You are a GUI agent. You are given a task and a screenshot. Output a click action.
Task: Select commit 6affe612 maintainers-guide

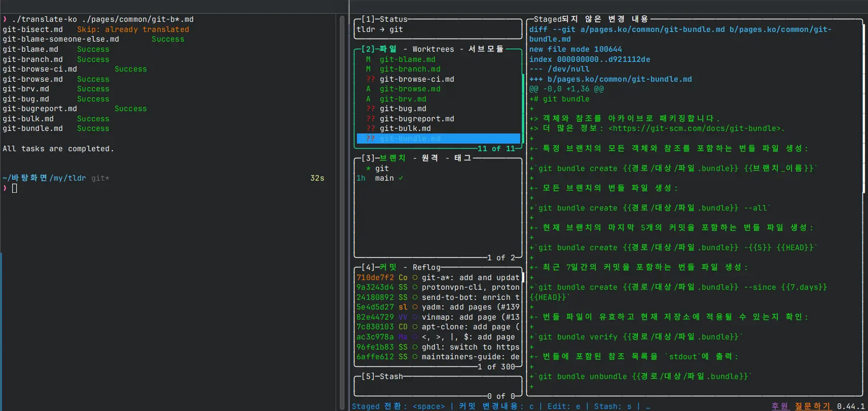438,357
